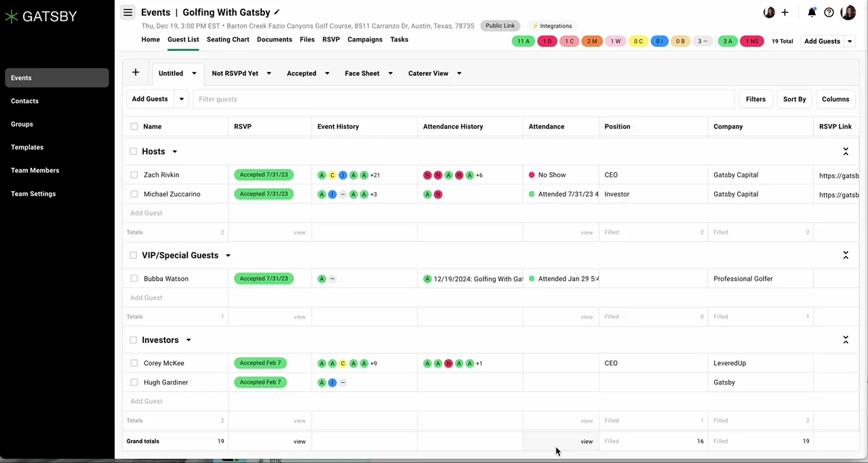The width and height of the screenshot is (868, 463).
Task: Click the Public Link button
Action: [x=500, y=26]
